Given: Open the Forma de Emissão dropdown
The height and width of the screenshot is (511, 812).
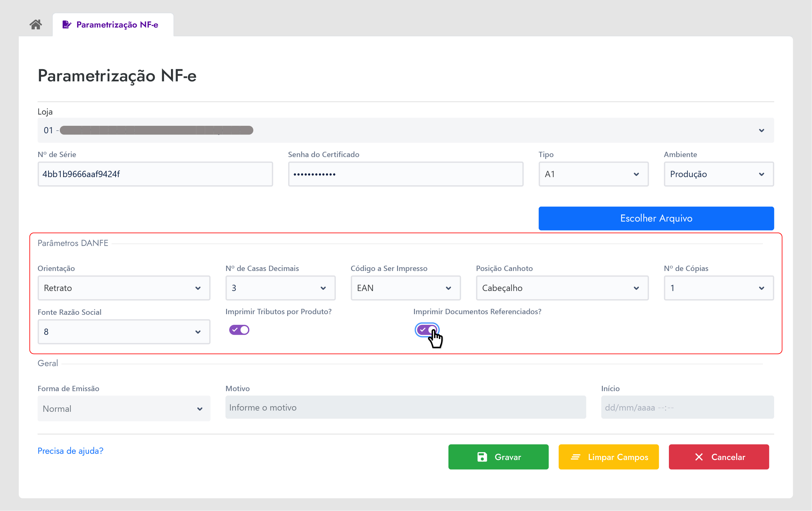Looking at the screenshot, I should tap(124, 409).
